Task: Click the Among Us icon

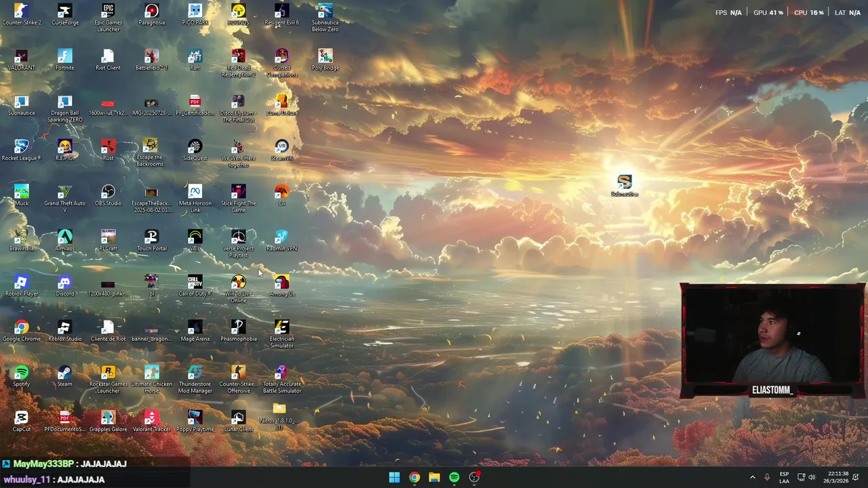Action: pos(281,286)
